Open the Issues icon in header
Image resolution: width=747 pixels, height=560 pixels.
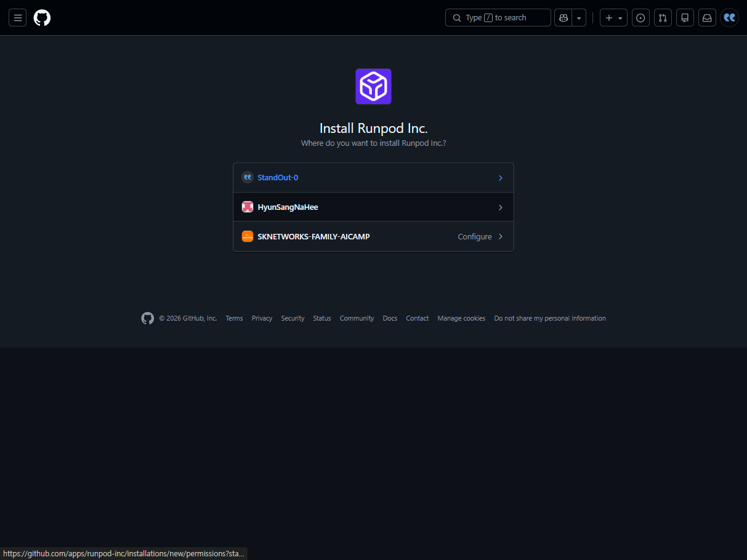[640, 18]
